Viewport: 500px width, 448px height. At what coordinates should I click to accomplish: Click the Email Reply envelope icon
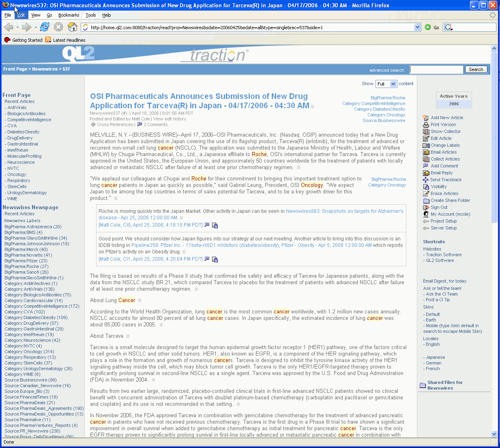(426, 173)
